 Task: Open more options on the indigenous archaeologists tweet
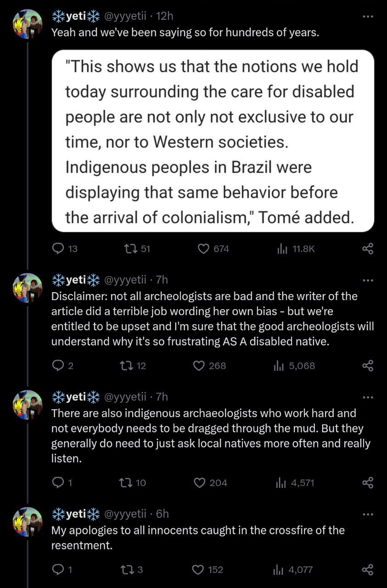point(368,396)
